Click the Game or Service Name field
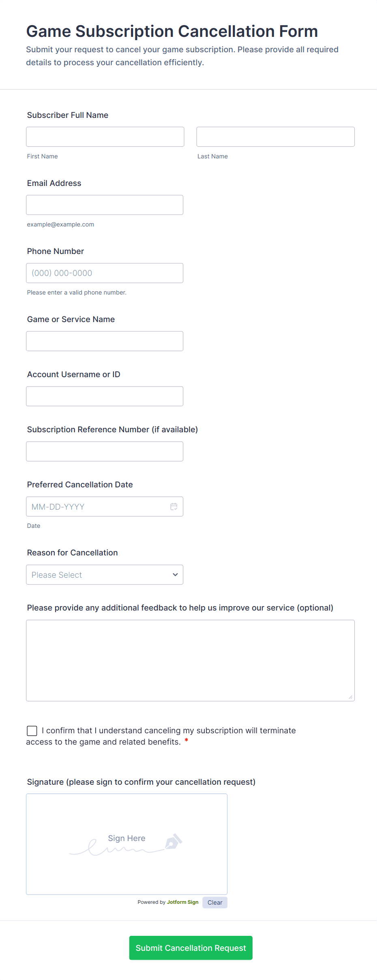This screenshot has width=377, height=980. [105, 341]
